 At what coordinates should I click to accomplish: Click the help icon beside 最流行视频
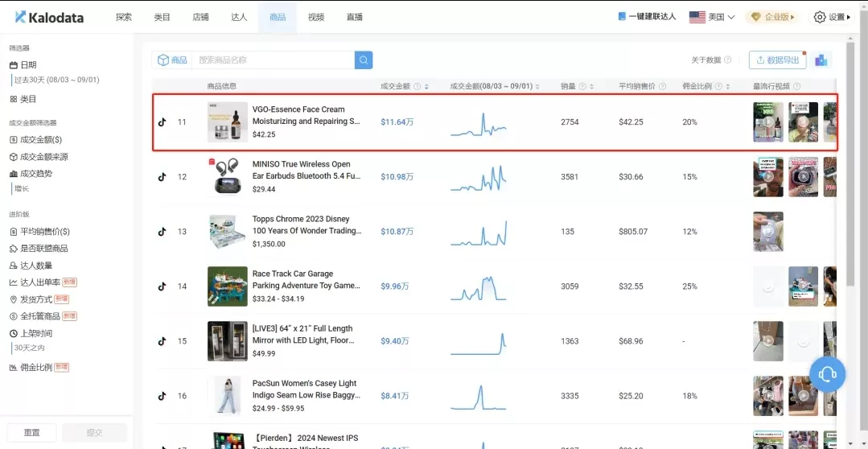point(796,86)
